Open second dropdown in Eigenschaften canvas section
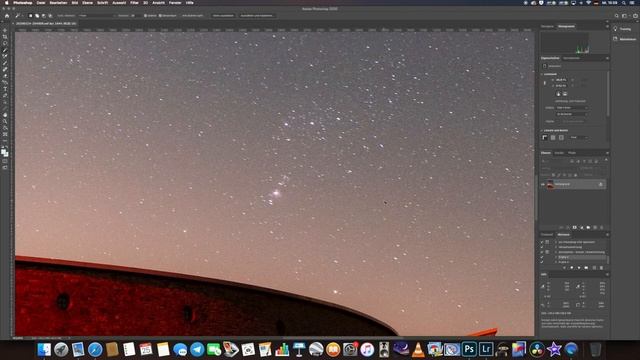The image size is (640, 360). point(571,114)
